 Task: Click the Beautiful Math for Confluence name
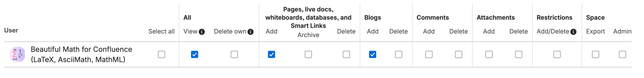click(x=81, y=54)
